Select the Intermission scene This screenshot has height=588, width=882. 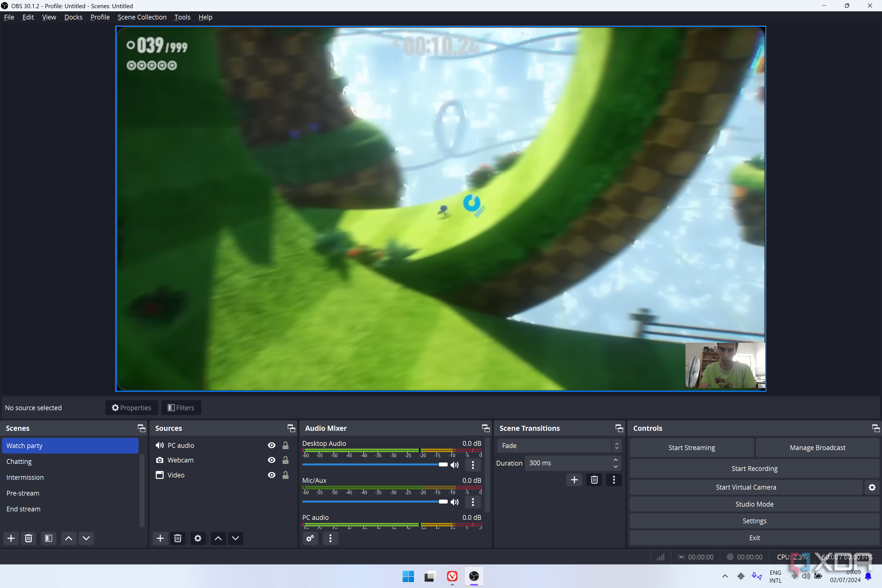[x=25, y=477]
